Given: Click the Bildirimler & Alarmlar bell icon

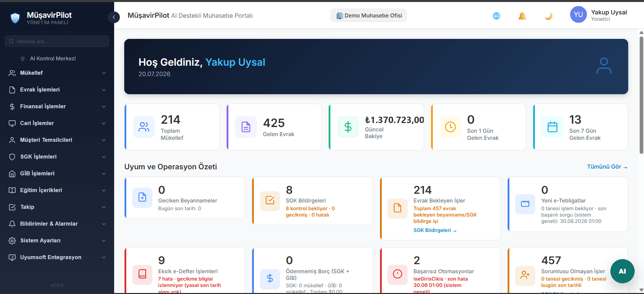Looking at the screenshot, I should (x=12, y=224).
